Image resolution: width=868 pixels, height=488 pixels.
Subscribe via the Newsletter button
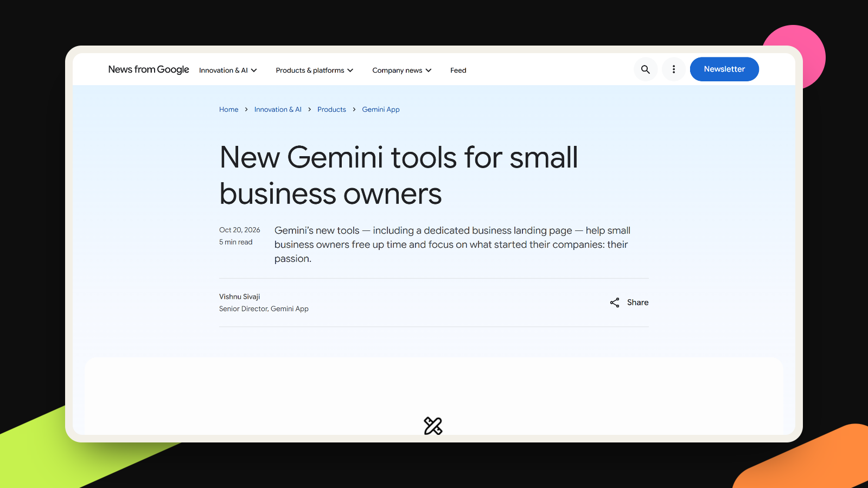pyautogui.click(x=724, y=69)
